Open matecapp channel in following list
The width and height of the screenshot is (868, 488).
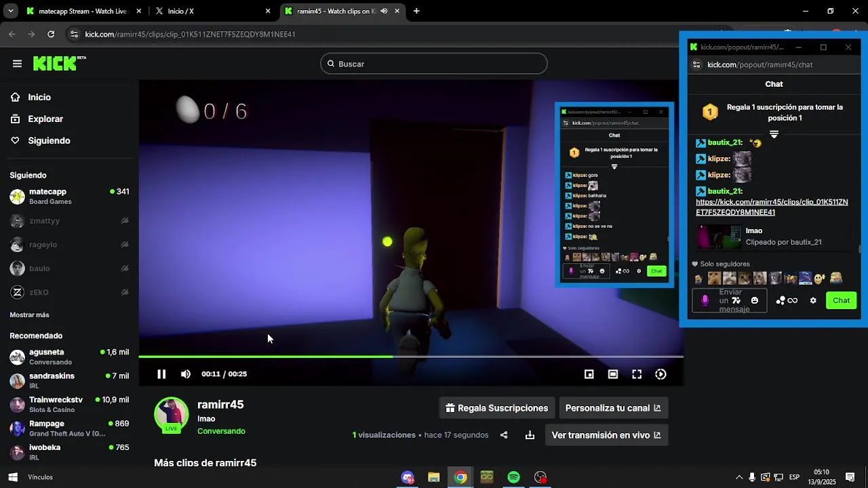coord(69,197)
